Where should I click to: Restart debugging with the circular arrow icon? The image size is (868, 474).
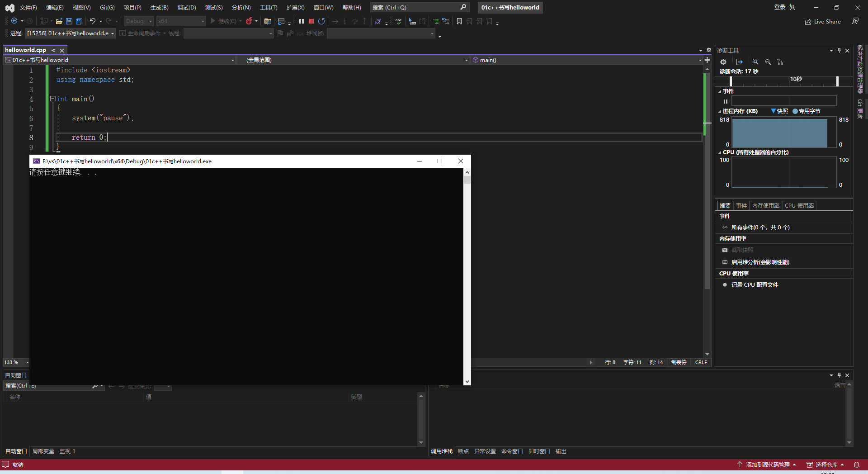click(x=321, y=21)
